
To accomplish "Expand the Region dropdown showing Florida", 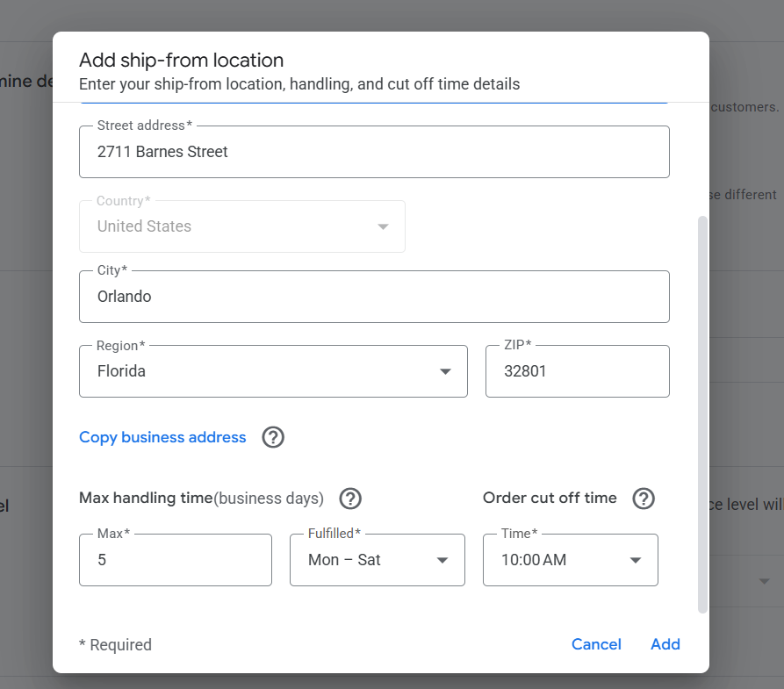I will (x=273, y=371).
